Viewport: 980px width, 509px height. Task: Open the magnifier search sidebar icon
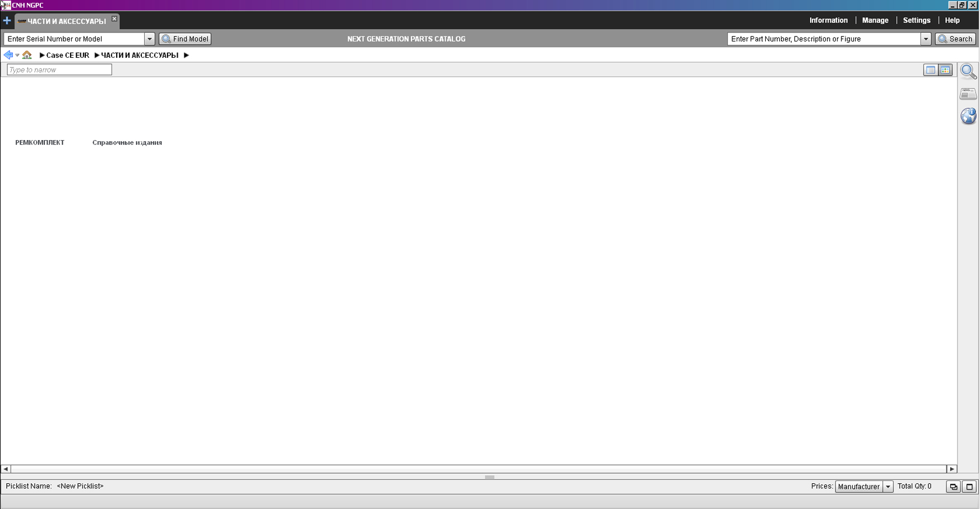pos(968,71)
